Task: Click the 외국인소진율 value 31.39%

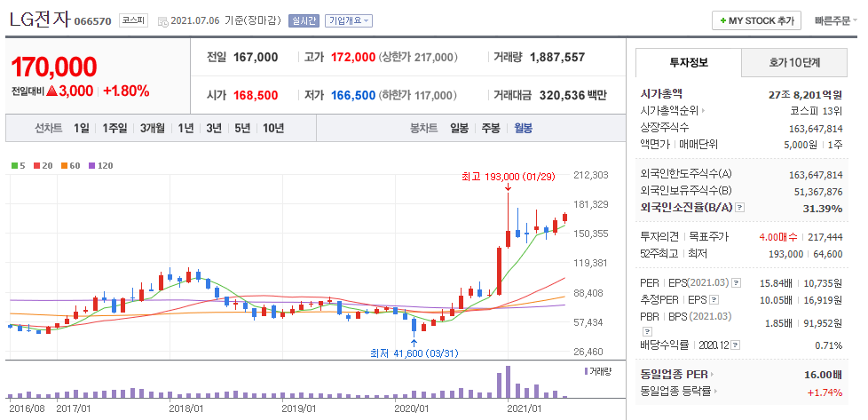Action: click(x=823, y=209)
